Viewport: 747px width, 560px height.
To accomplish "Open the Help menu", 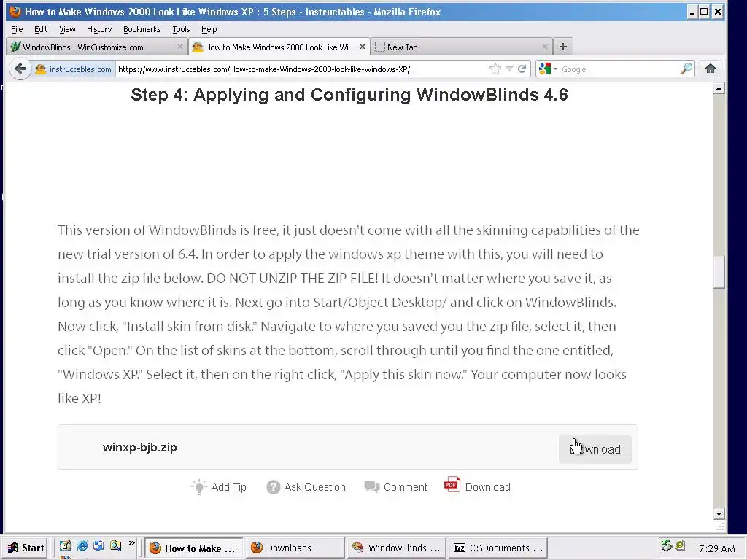I will 209,29.
